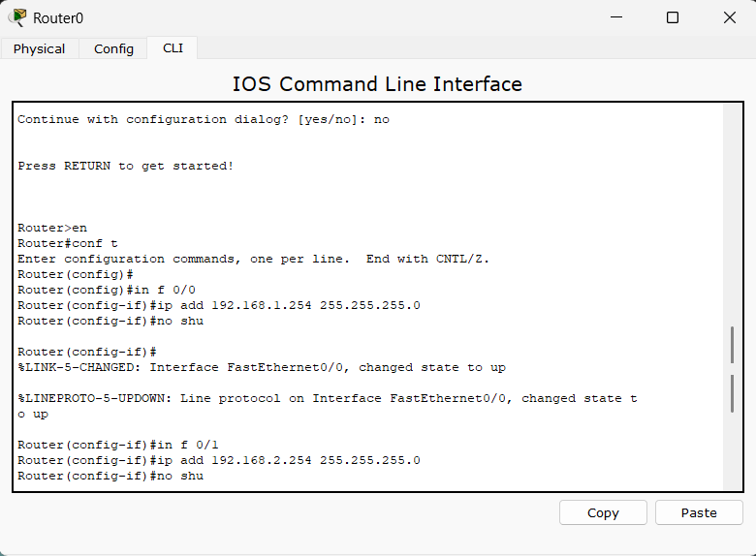Click the 'Press RETURN to get started!' line
The image size is (756, 556).
point(125,166)
